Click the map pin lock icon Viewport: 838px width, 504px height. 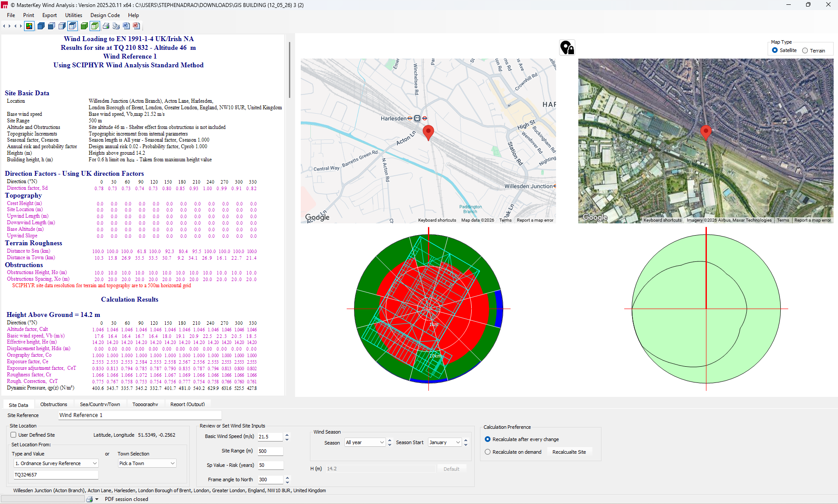click(x=567, y=47)
